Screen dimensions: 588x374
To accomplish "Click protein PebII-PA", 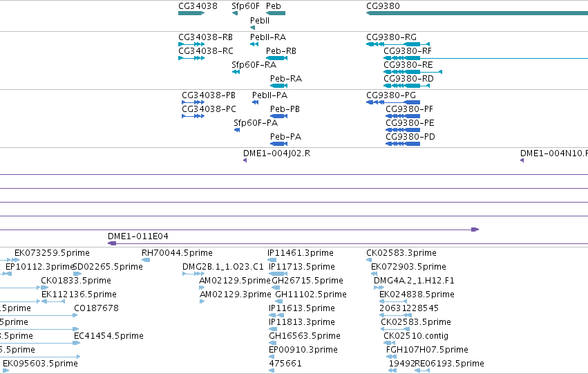I will pos(256,102).
